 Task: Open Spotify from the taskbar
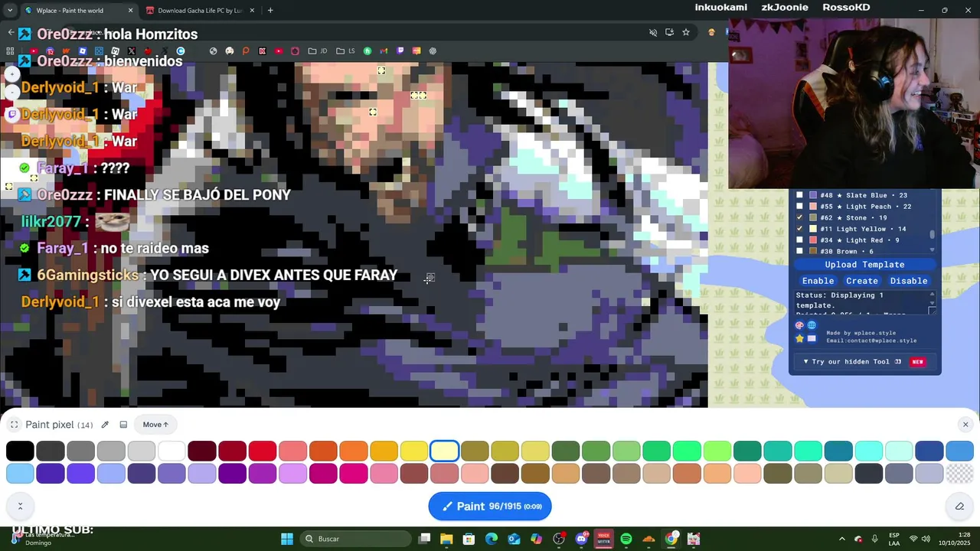tap(626, 539)
